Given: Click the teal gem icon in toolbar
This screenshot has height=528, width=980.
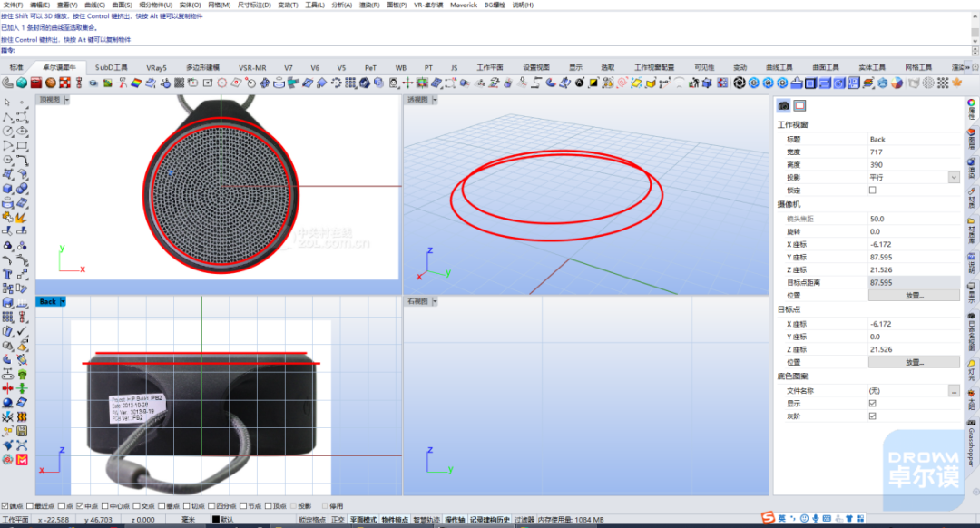Looking at the screenshot, I should [x=22, y=83].
